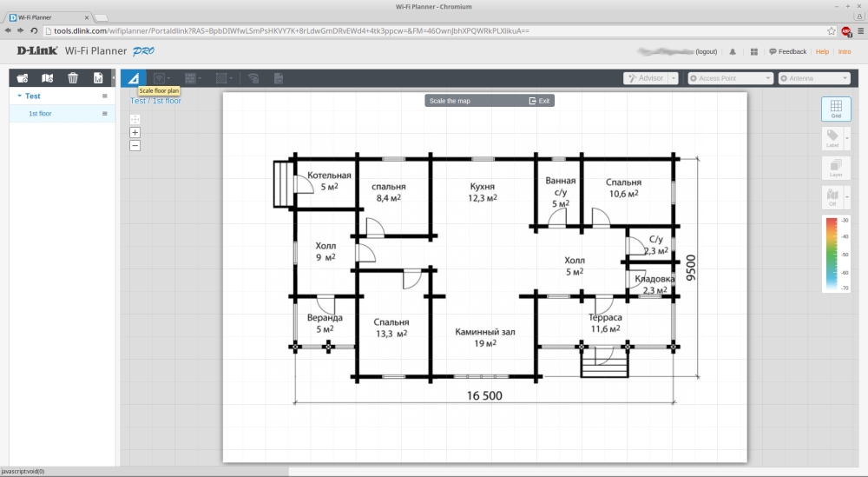
Task: Select 1st floor in project tree
Action: point(40,114)
